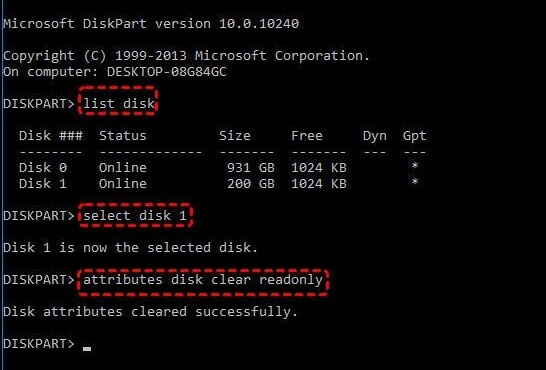The image size is (546, 370).
Task: Click the blinking cursor at last DISKPART prompt
Action: point(87,348)
